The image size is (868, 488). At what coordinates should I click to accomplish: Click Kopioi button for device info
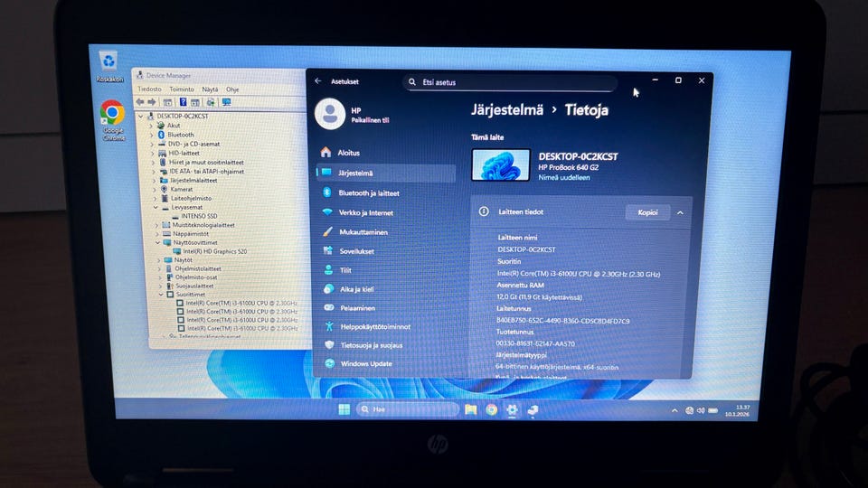(647, 212)
